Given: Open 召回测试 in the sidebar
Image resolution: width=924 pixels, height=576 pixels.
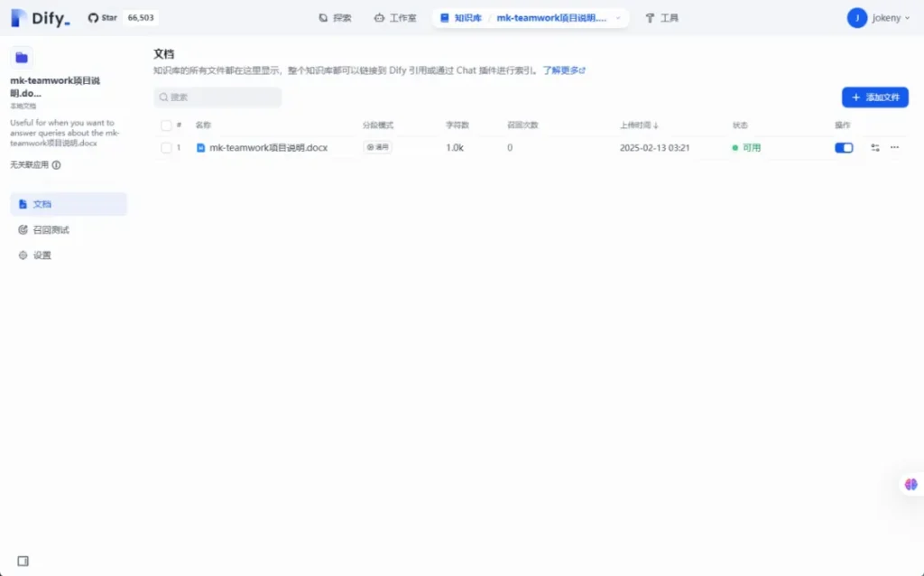Looking at the screenshot, I should [51, 229].
